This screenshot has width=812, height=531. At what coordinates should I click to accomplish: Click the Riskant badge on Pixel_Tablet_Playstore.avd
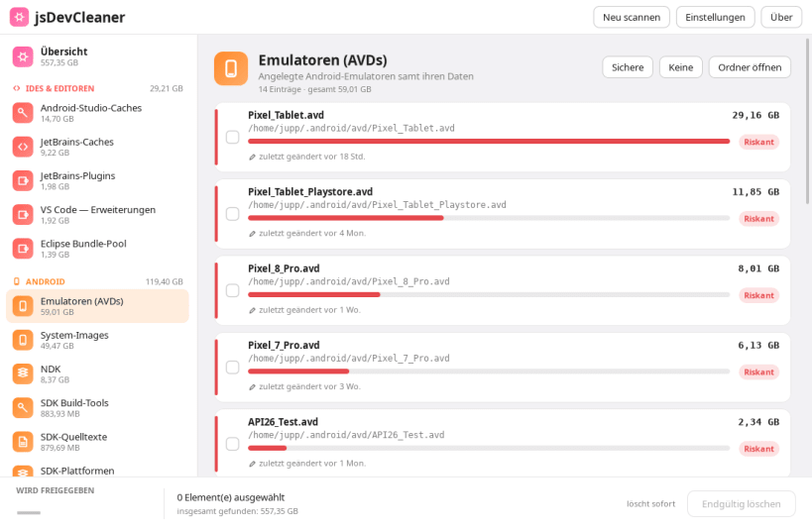coord(758,218)
